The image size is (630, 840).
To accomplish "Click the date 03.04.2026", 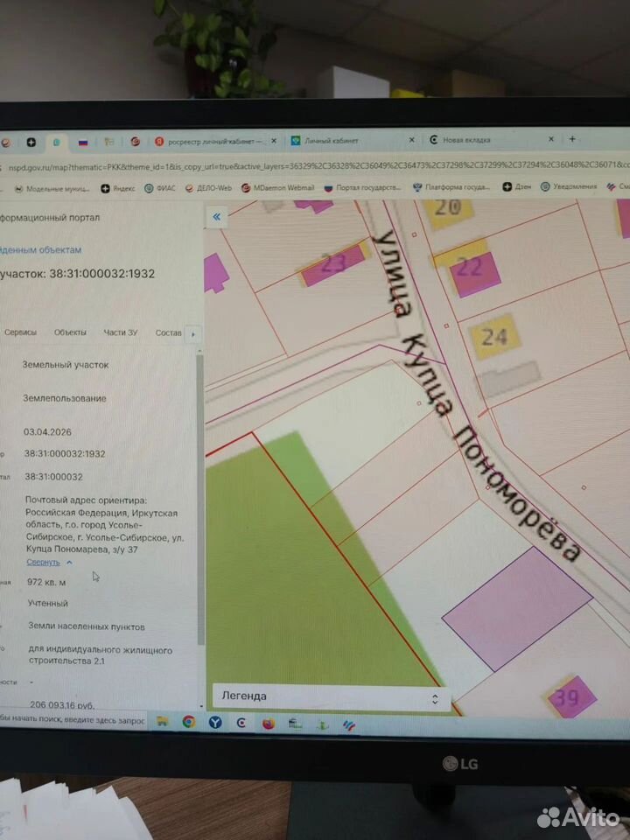I will (x=47, y=431).
